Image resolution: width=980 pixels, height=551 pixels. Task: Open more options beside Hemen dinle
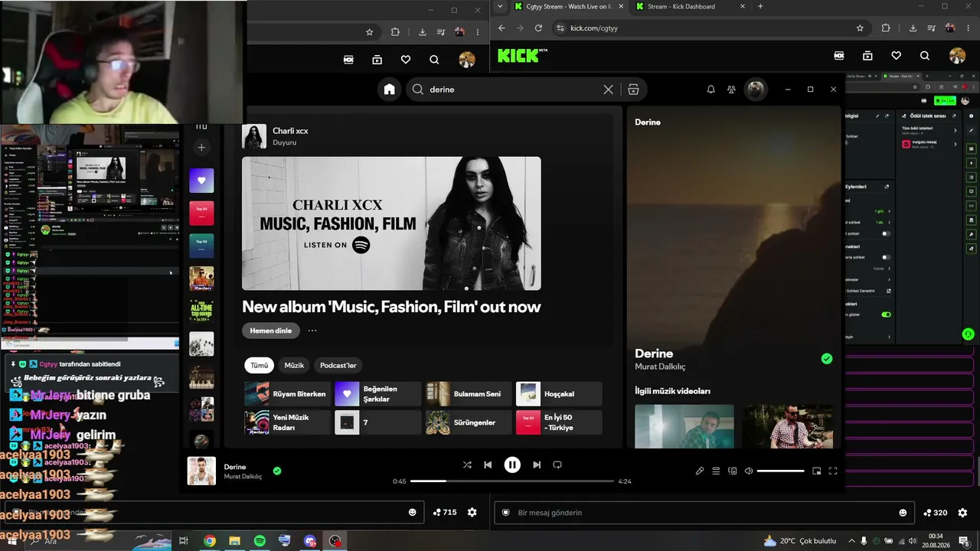tap(312, 331)
